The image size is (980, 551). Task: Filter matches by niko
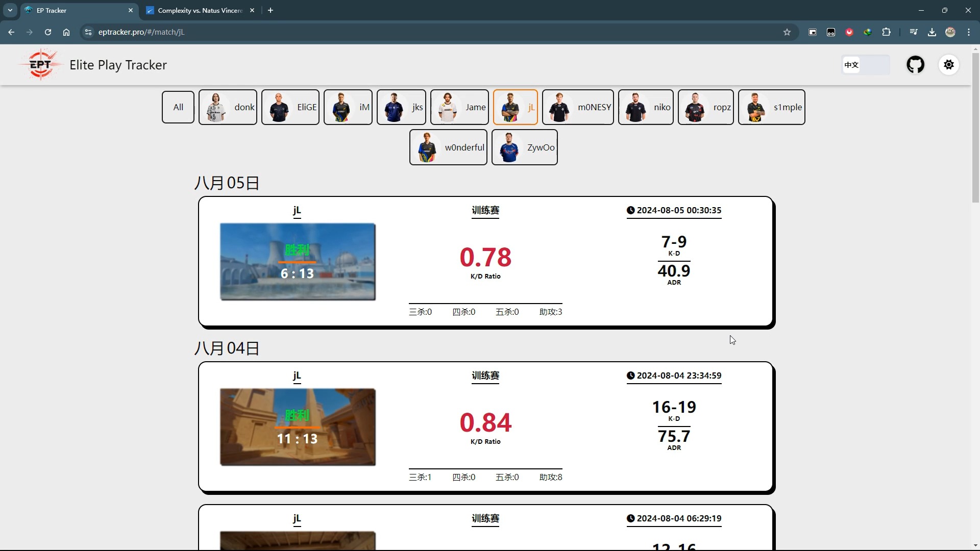coord(646,107)
